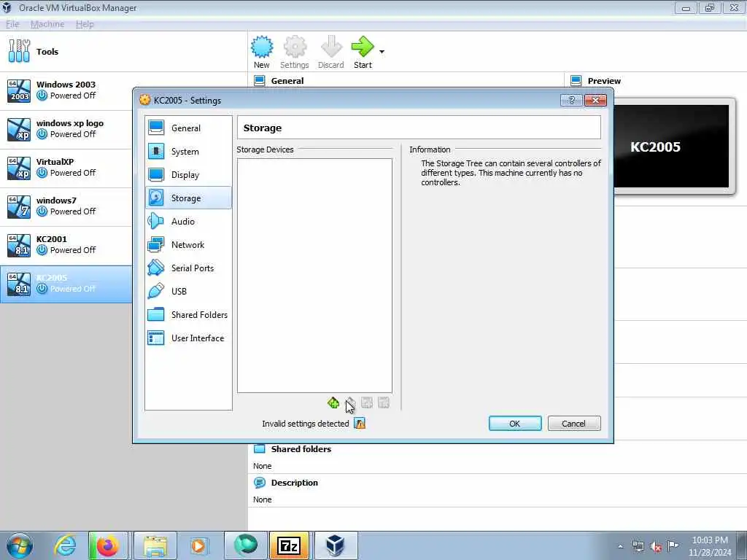Select the Windows 2003 virtual machine
The height and width of the screenshot is (560, 747).
click(66, 90)
